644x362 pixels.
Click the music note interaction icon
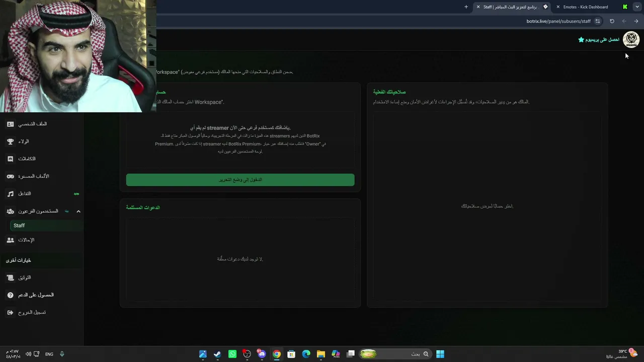[11, 194]
